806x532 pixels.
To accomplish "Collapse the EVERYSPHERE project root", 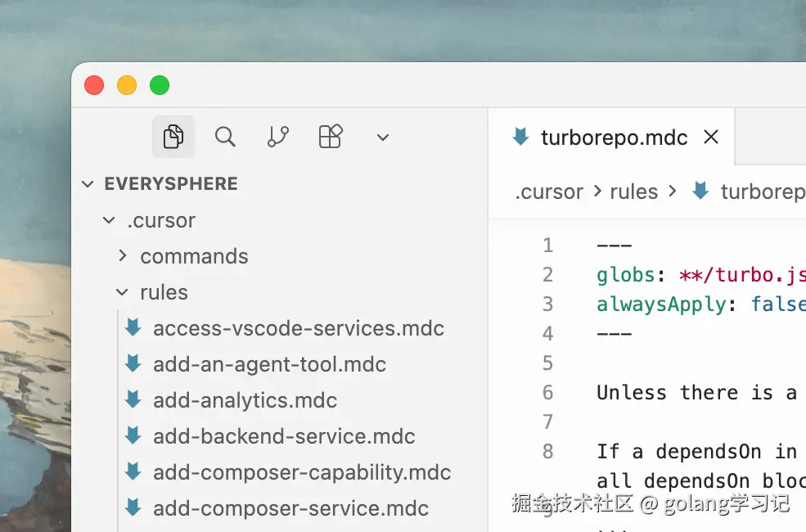I will coord(88,184).
